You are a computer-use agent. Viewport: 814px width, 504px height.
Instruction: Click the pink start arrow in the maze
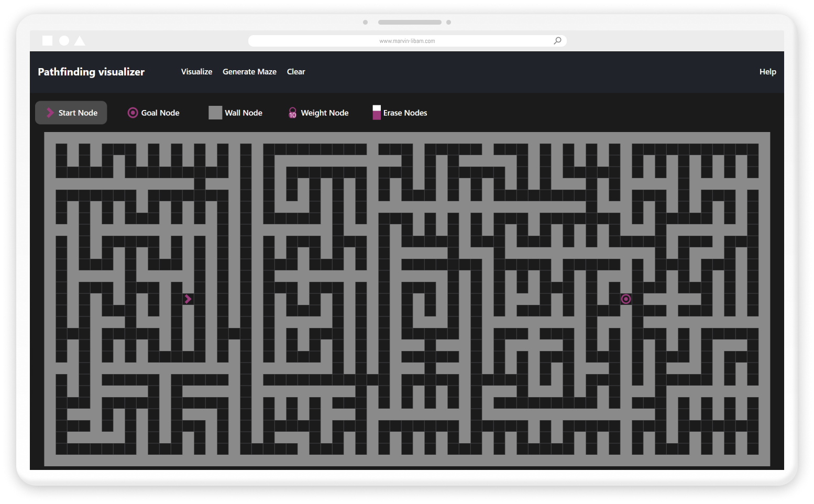tap(188, 299)
